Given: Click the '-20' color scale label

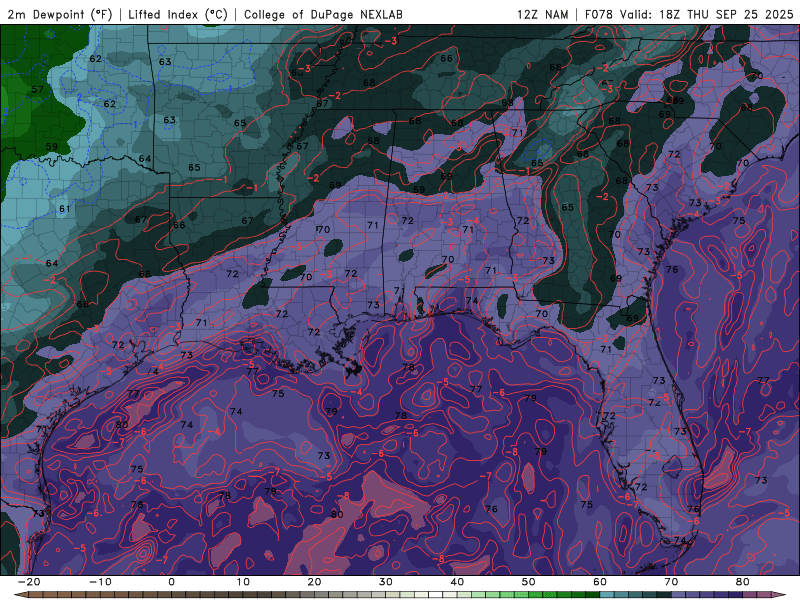Looking at the screenshot, I should (29, 582).
